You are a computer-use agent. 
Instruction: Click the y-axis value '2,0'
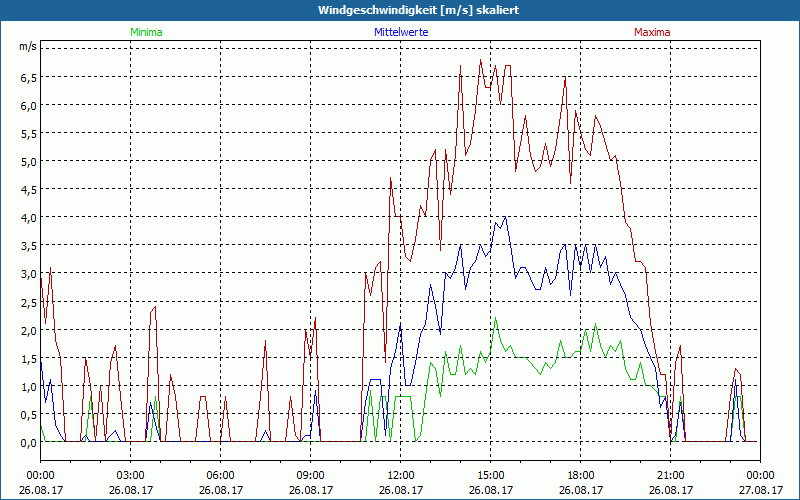(29, 331)
